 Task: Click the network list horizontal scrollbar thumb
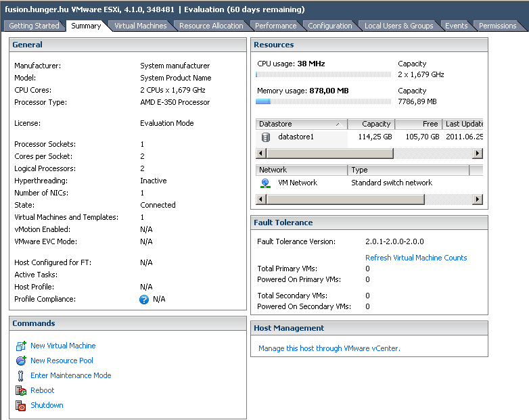346,200
